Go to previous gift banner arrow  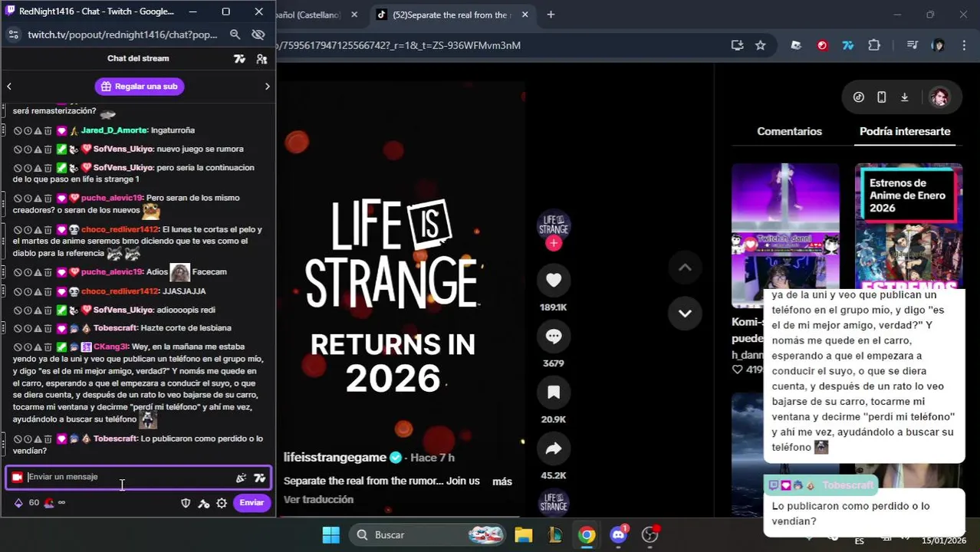pos(9,87)
